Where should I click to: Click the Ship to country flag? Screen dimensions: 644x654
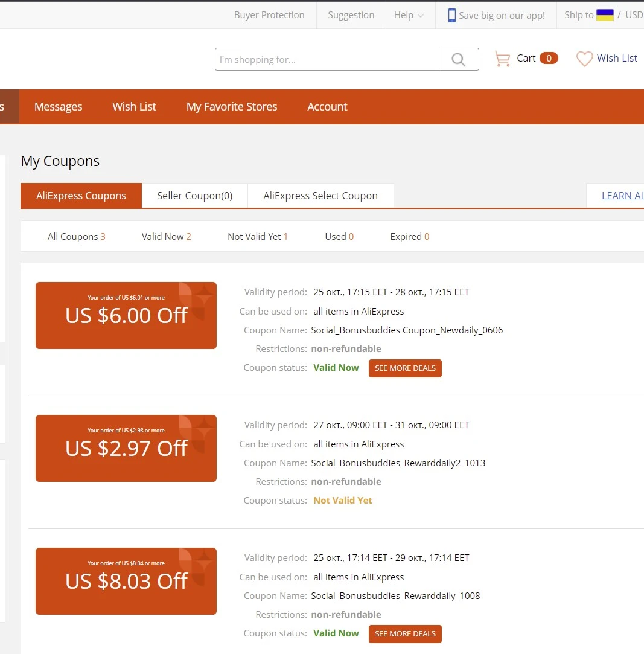point(605,15)
